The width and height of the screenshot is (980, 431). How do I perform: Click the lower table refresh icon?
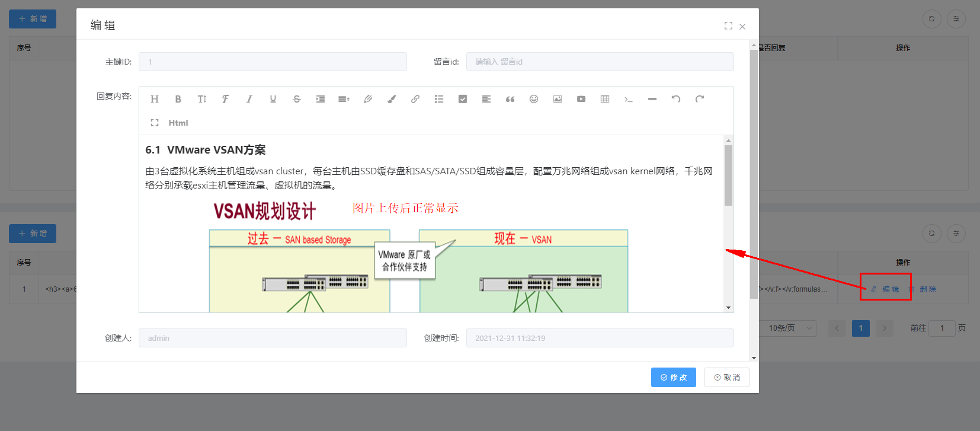932,234
